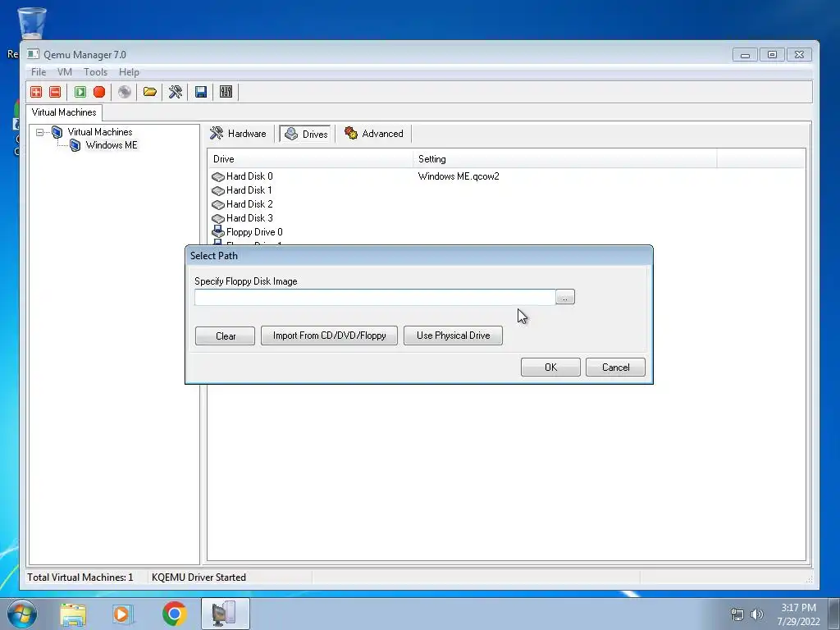This screenshot has height=630, width=840.
Task: Open Google Chrome from the taskbar
Action: tap(174, 614)
